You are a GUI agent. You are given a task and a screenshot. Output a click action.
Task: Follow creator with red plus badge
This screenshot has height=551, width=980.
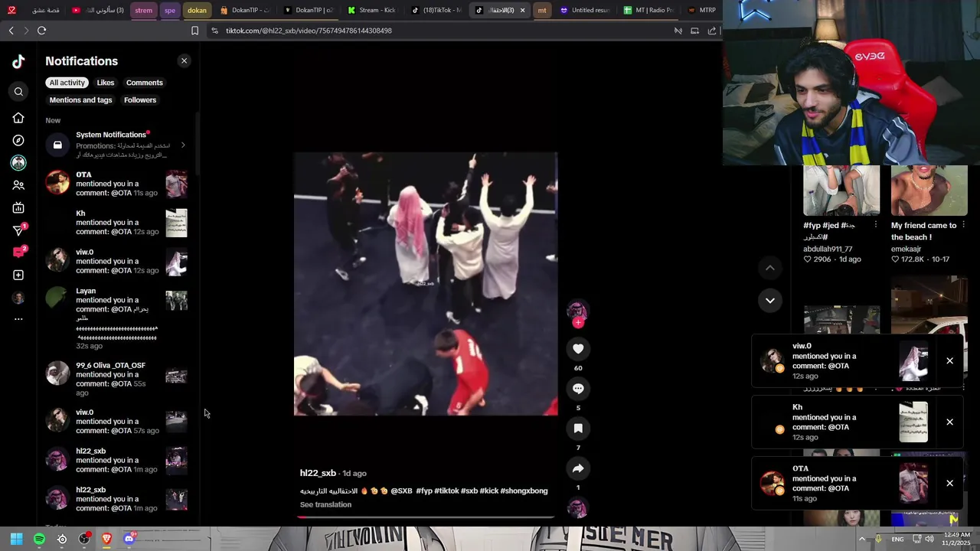[x=578, y=323]
